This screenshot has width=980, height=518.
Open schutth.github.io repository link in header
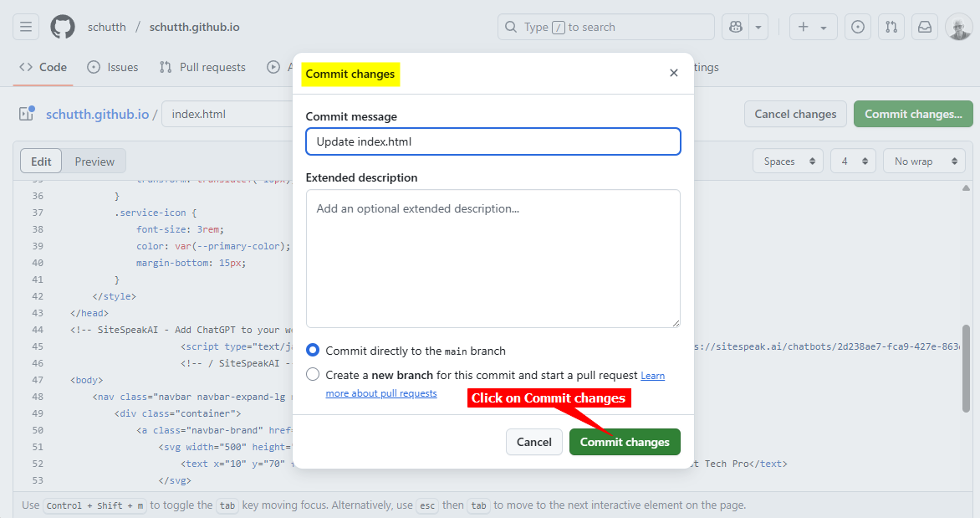coord(194,27)
